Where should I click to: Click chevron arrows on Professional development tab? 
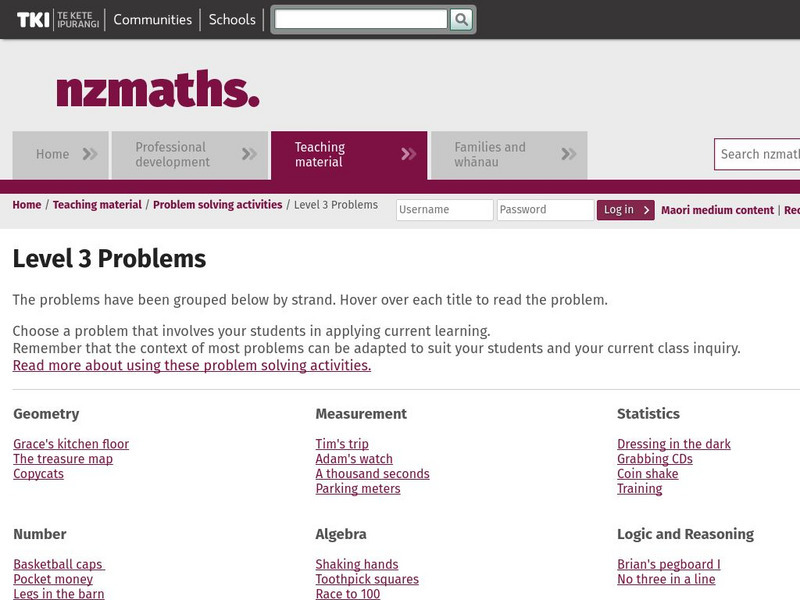pyautogui.click(x=249, y=154)
